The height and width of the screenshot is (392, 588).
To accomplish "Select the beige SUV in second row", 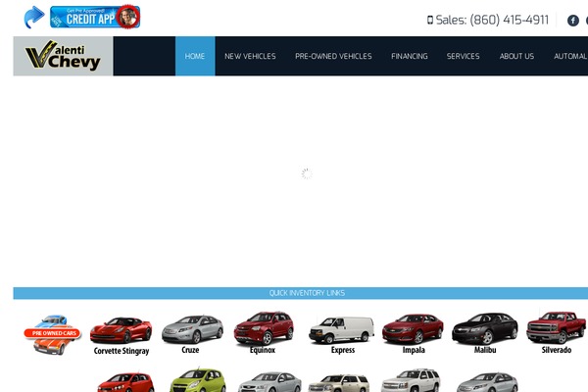I will [339, 383].
